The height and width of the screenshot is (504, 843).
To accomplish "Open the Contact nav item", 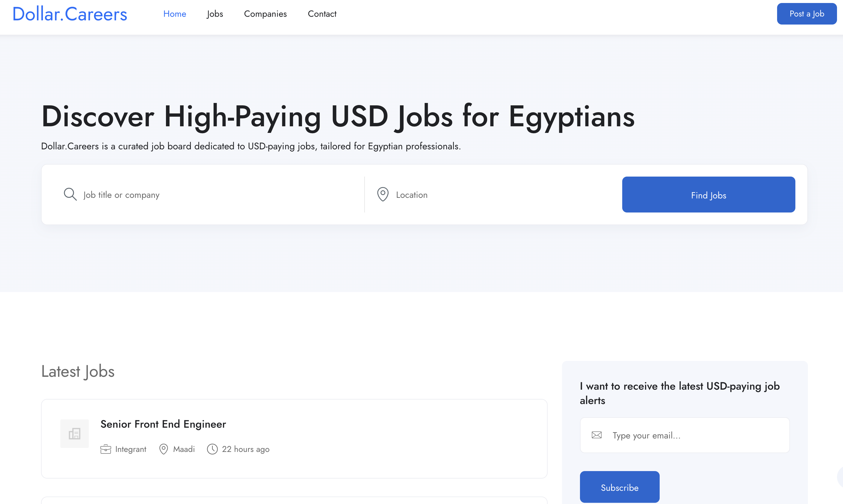I will click(x=322, y=14).
